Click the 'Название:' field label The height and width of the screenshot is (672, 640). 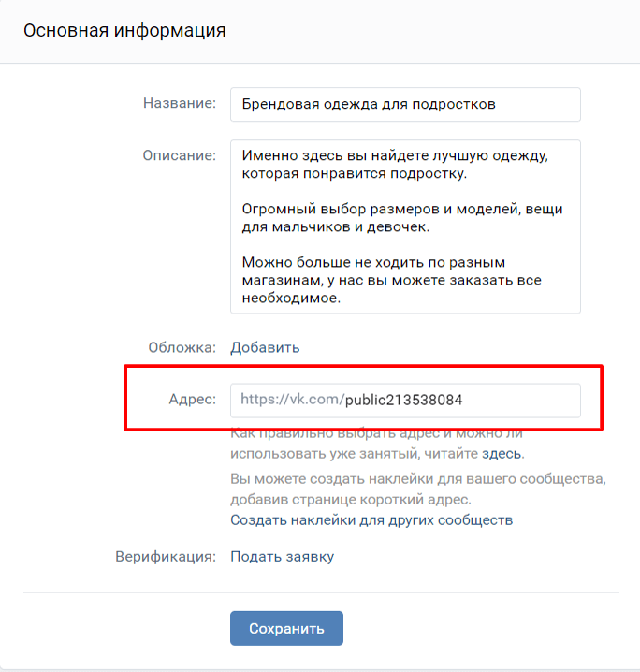[180, 103]
